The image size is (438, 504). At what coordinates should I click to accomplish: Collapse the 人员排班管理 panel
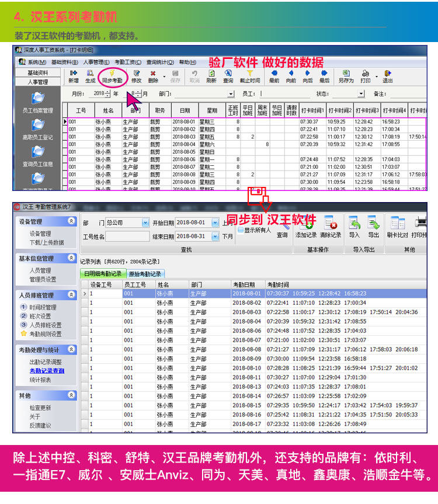click(71, 294)
